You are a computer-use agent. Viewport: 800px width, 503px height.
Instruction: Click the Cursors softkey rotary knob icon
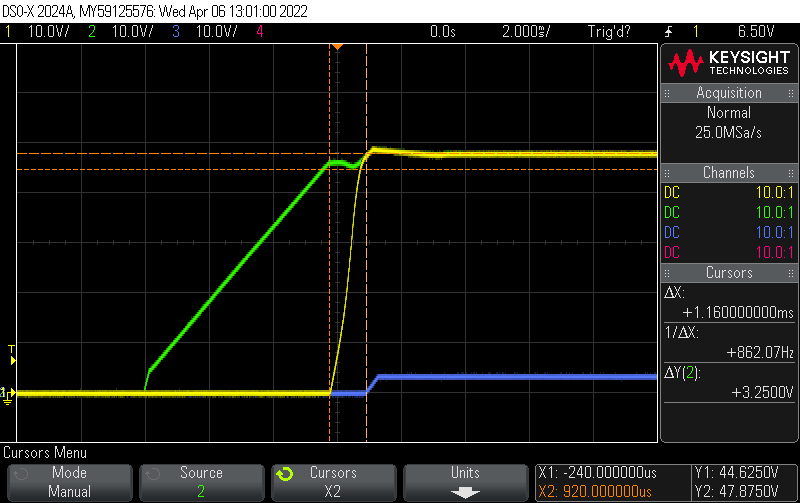(x=285, y=473)
